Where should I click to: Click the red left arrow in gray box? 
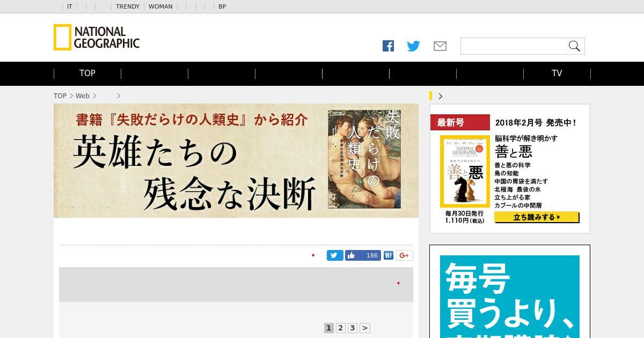click(x=398, y=283)
